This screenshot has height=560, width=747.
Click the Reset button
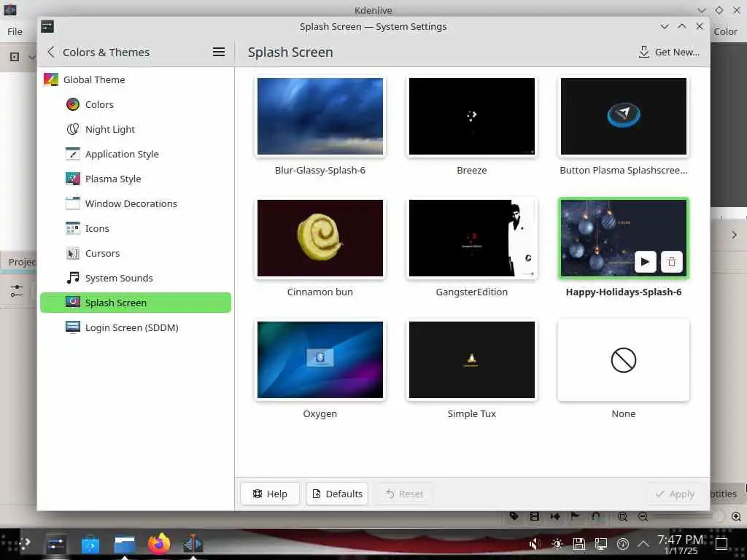404,494
